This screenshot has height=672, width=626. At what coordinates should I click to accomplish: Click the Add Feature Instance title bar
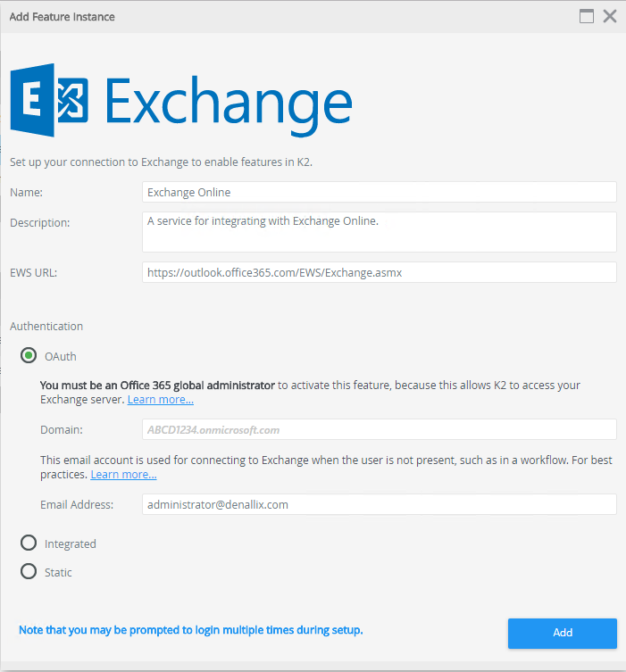pyautogui.click(x=268, y=16)
